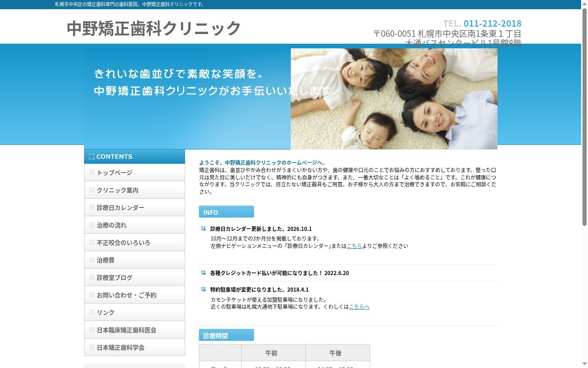The image size is (588, 368).
Task: Open 診療日カレンダー from the contents menu
Action: [x=134, y=207]
